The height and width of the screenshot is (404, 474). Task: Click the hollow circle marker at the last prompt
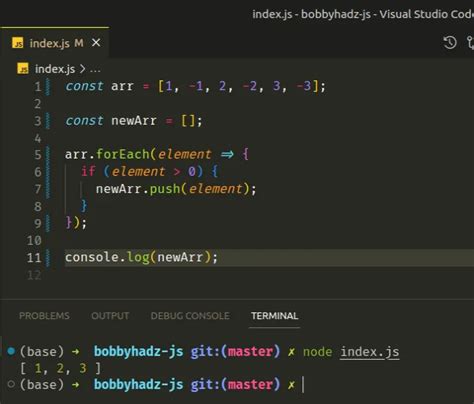click(x=11, y=384)
